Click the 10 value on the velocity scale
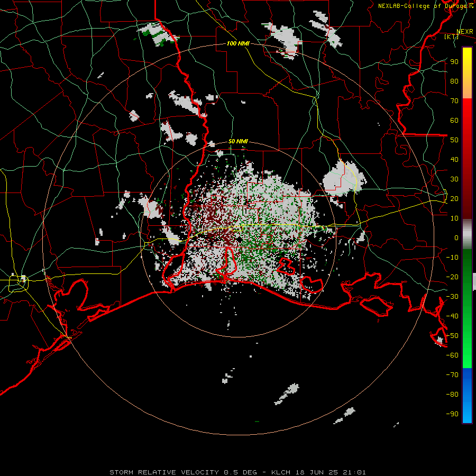476x476 pixels. click(x=454, y=218)
